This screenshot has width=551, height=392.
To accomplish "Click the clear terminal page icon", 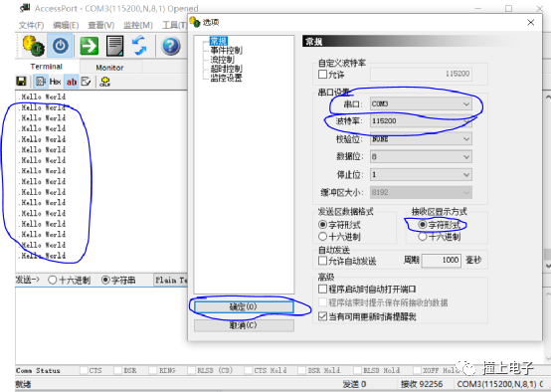I will click(x=114, y=46).
